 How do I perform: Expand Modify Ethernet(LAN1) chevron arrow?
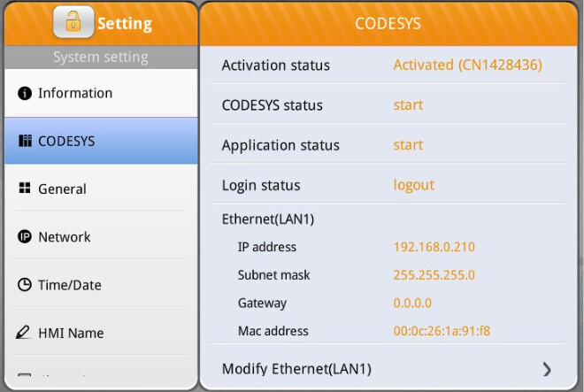point(547,369)
